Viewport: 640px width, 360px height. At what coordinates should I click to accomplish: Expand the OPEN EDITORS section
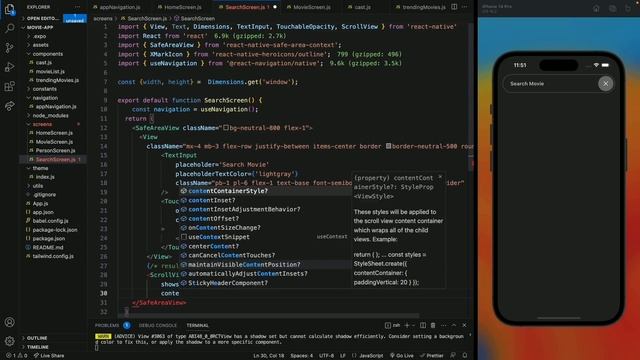41,18
